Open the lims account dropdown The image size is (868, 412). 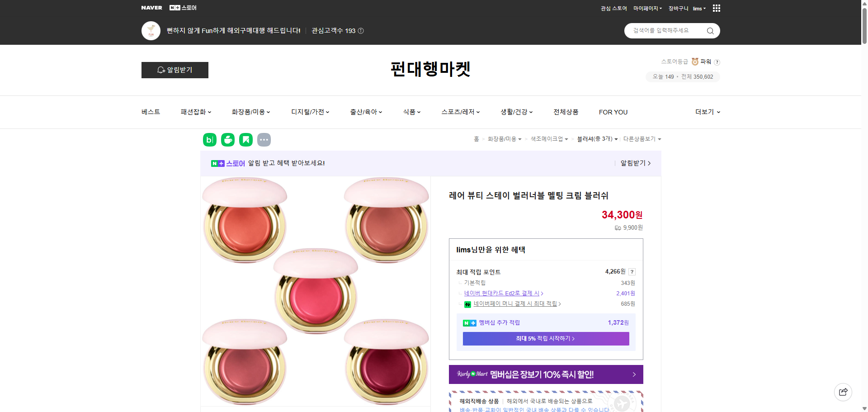click(698, 8)
